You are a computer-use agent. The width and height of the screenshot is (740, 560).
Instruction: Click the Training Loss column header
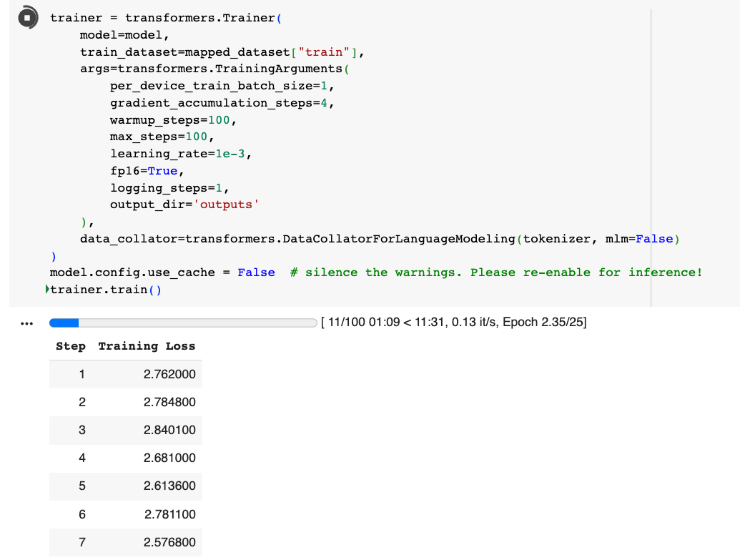tap(147, 346)
